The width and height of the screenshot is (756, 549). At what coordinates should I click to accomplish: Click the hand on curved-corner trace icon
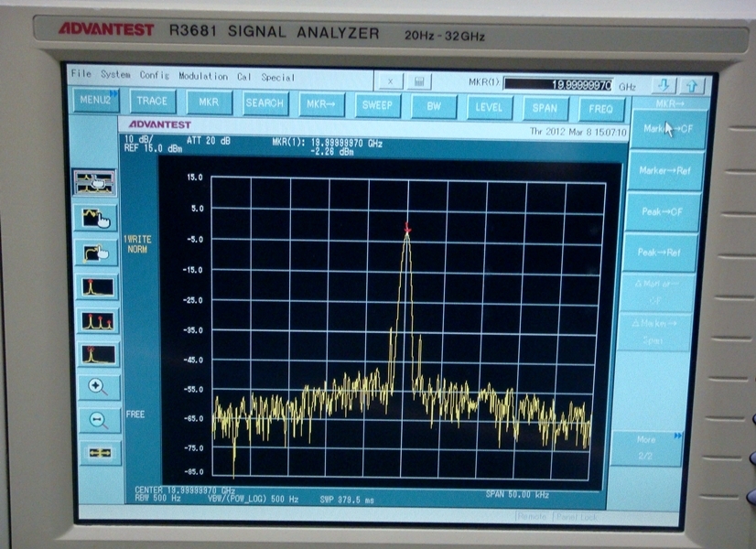coord(96,253)
